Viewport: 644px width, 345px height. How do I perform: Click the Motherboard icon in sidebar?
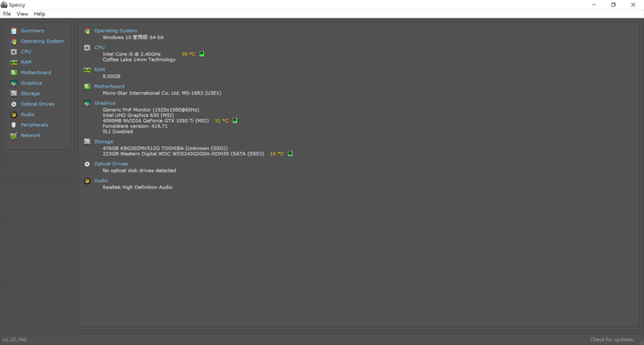(x=13, y=72)
